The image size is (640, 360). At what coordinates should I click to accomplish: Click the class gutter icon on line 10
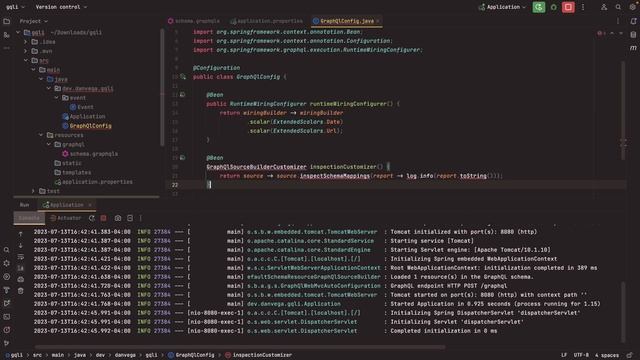[x=183, y=77]
